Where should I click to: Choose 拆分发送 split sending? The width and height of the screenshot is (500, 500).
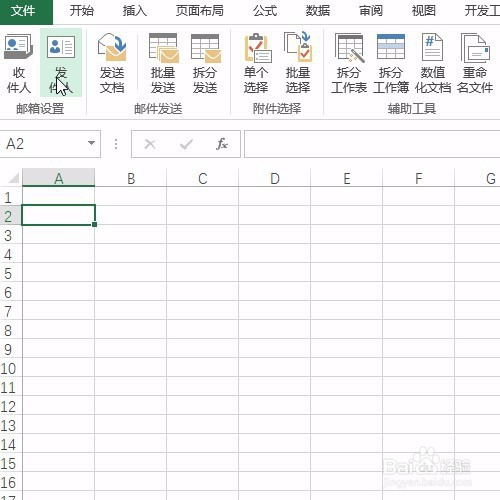205,63
